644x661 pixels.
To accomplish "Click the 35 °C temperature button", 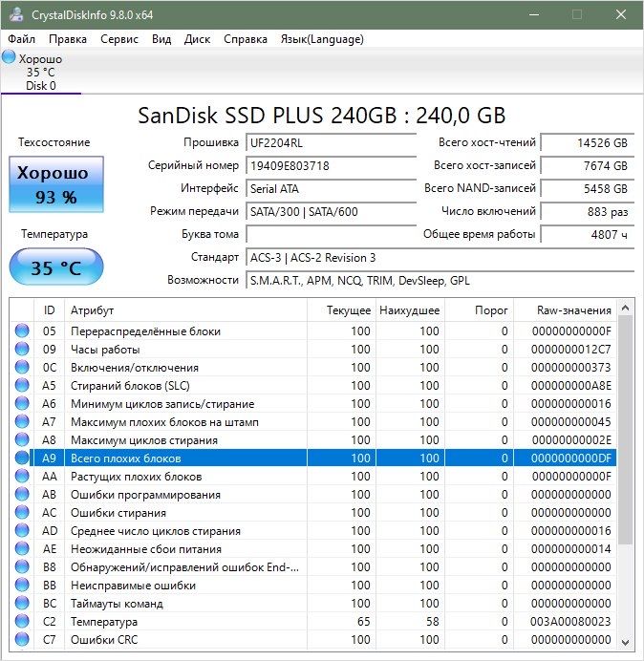I will point(56,267).
